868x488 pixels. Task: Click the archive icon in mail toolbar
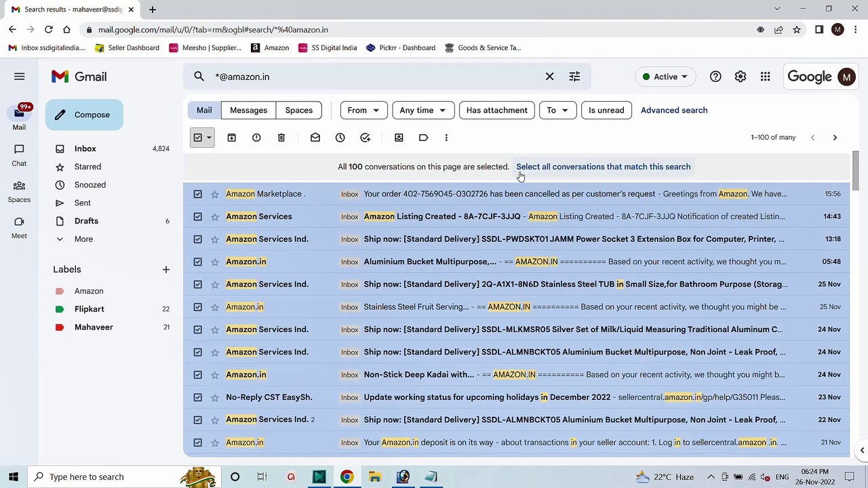coord(231,138)
